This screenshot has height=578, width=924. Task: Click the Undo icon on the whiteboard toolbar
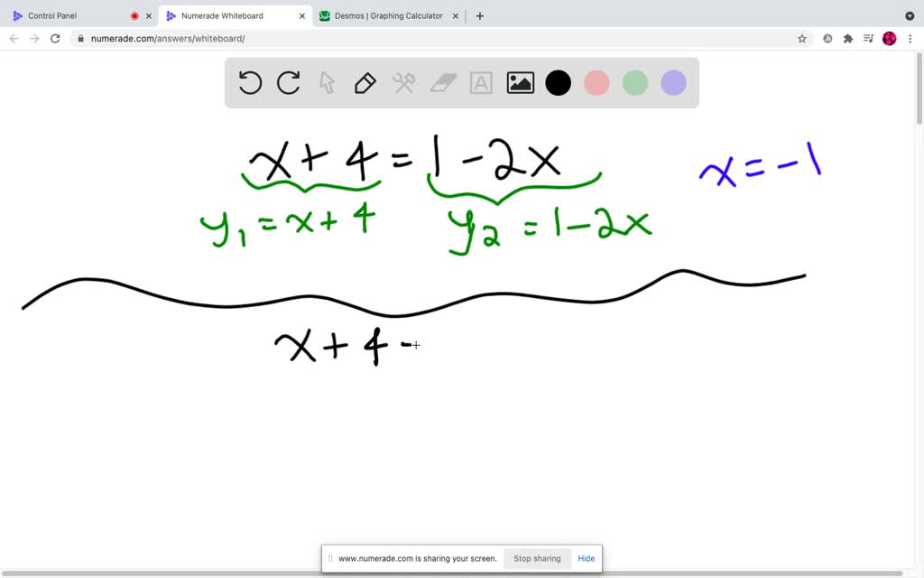click(x=250, y=82)
